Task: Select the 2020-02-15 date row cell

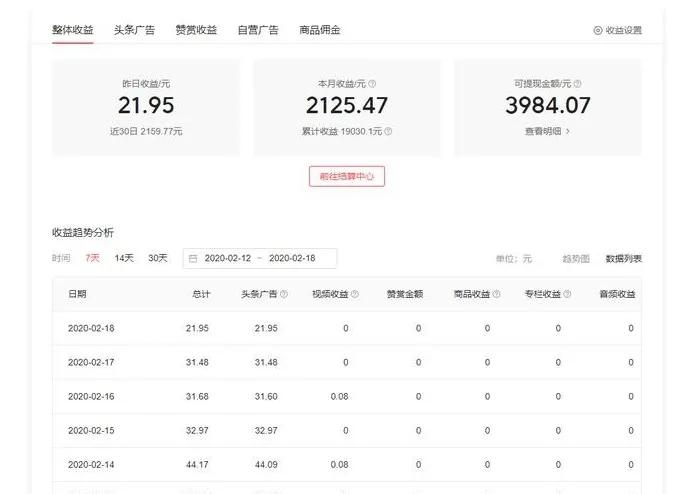Action: (91, 430)
